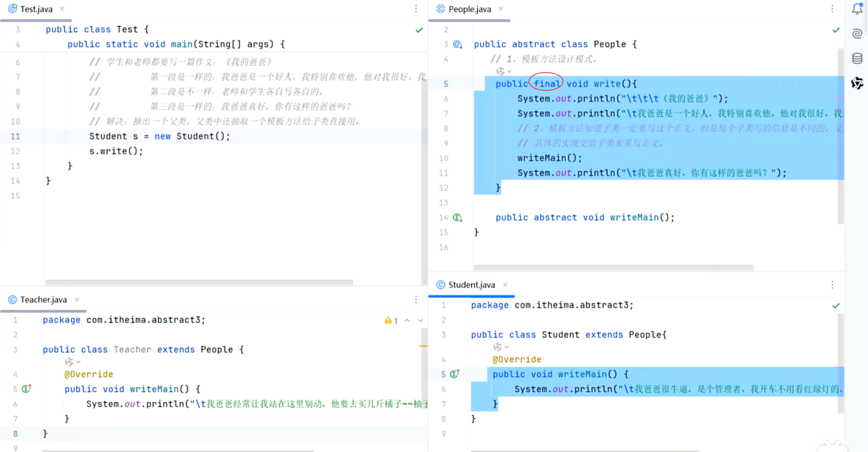Screen dimensions: 868x452
Task: Open the Teacher.java pane options menu
Action: coord(416,300)
